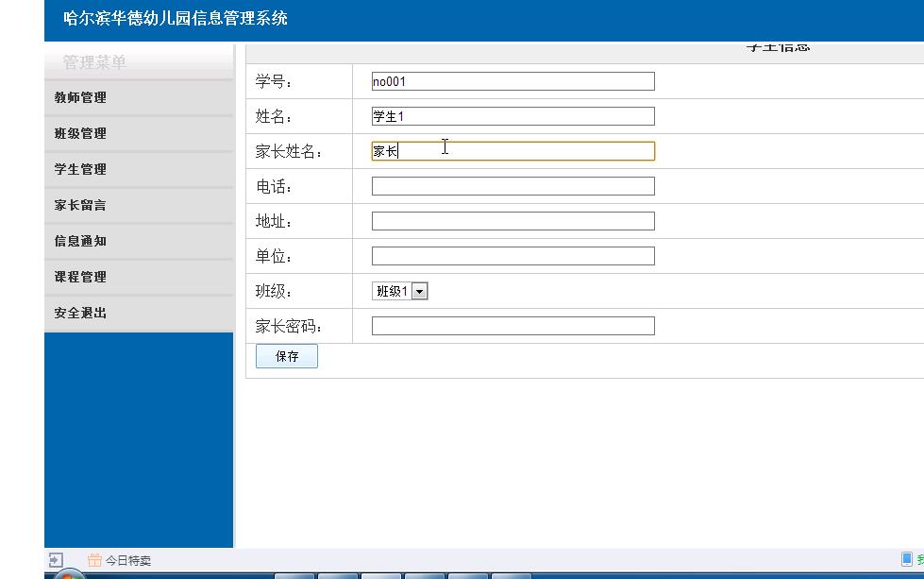Select 课程管理 menu item
This screenshot has width=924, height=579.
coord(139,277)
